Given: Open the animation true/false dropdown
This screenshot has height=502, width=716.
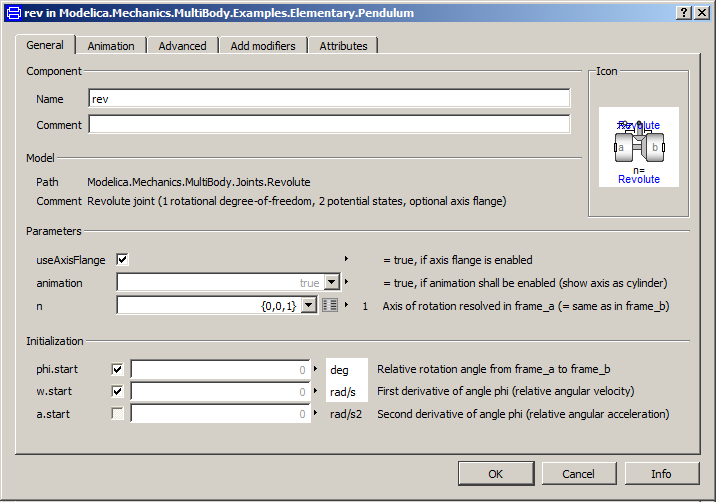Looking at the screenshot, I should click(x=332, y=283).
